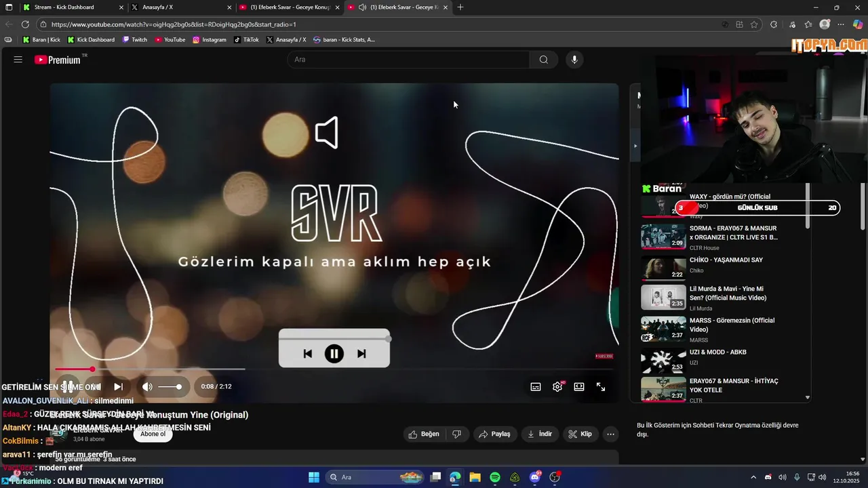Subscribe with the Abone ol button
The image size is (868, 488).
tap(153, 434)
